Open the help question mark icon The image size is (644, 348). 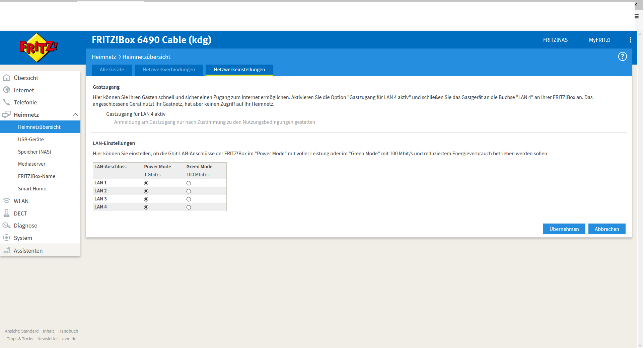tap(622, 57)
